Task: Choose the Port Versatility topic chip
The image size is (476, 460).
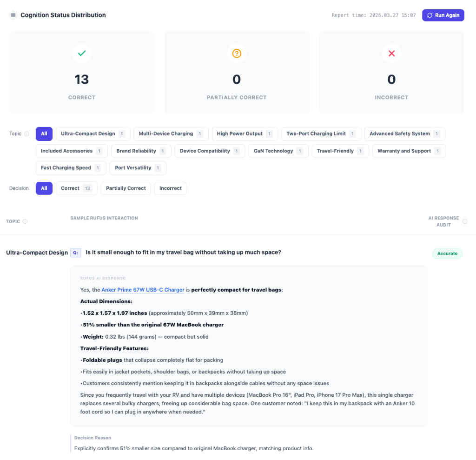Action: pyautogui.click(x=138, y=168)
